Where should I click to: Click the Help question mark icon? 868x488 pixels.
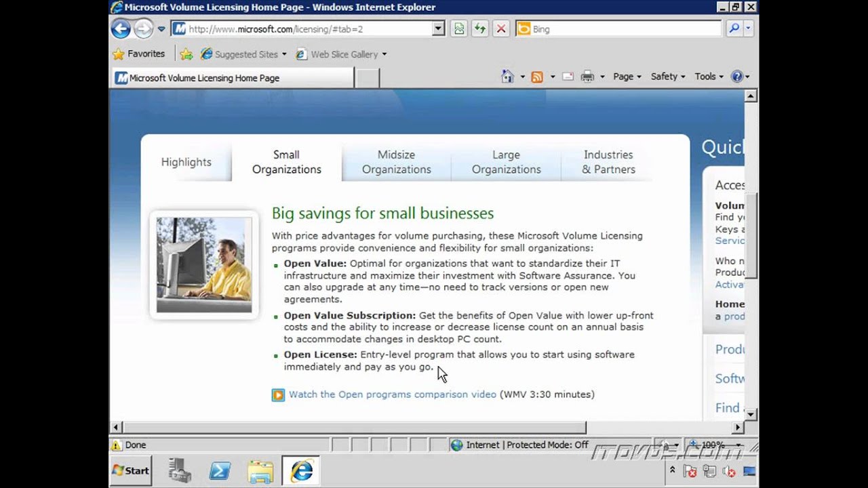tap(737, 77)
